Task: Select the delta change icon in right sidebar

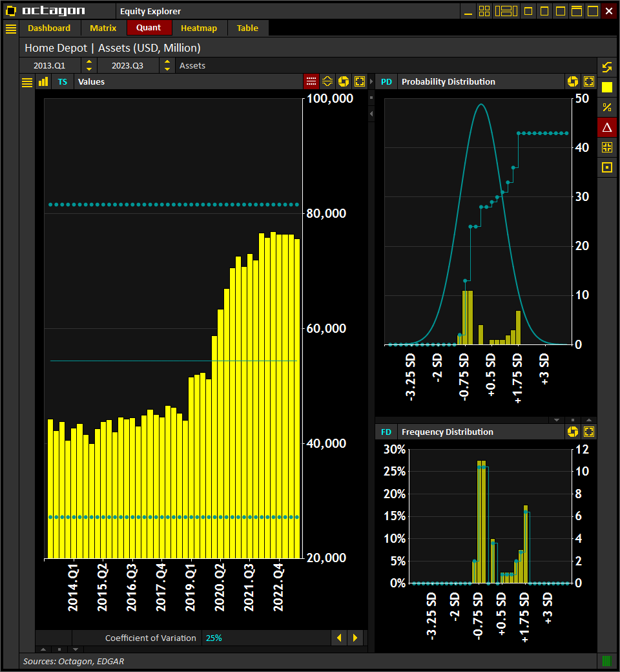Action: [x=606, y=127]
